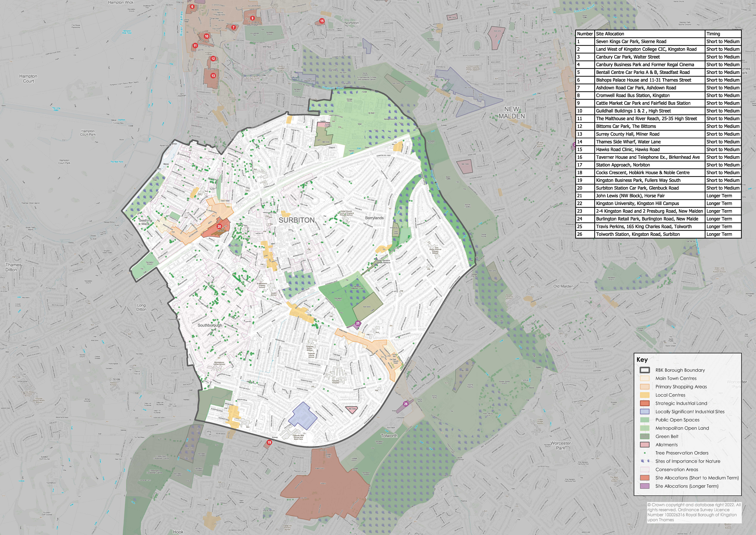Select purple site marker 25
The height and width of the screenshot is (535, 756).
click(358, 324)
